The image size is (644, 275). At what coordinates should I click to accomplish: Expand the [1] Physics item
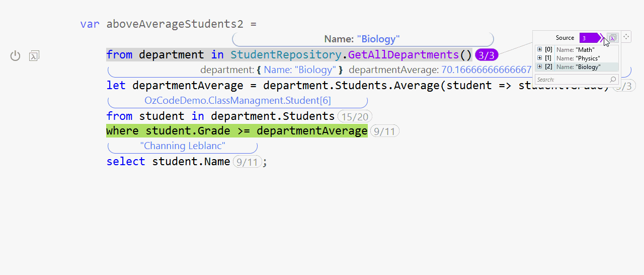(x=540, y=58)
